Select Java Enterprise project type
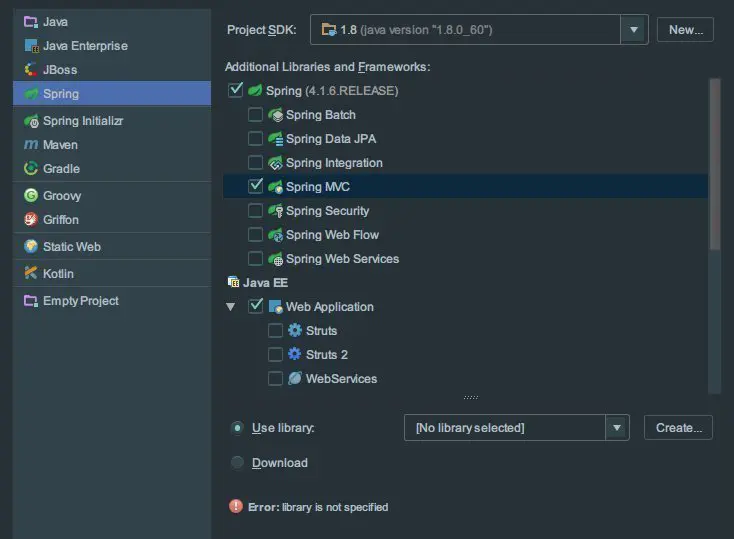The height and width of the screenshot is (539, 734). [85, 46]
